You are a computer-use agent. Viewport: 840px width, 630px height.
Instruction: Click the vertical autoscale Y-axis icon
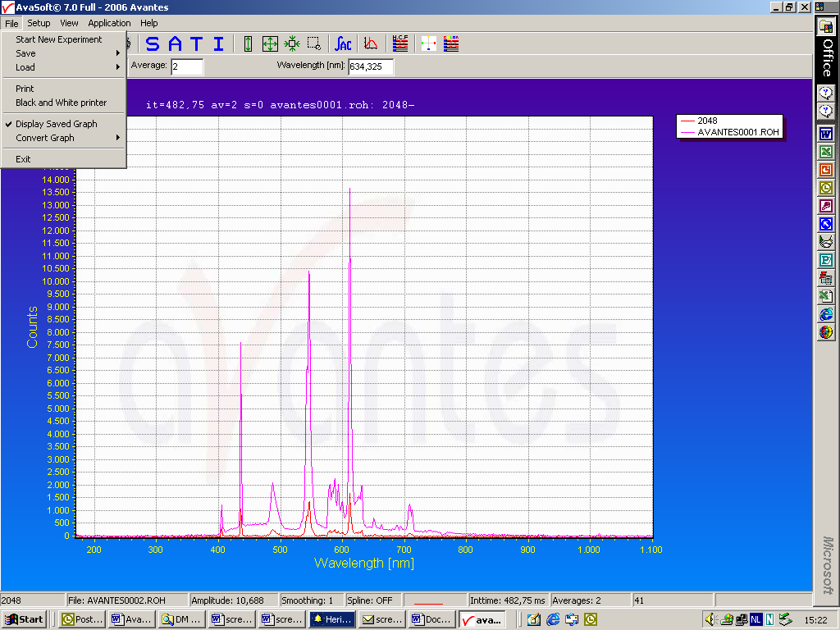coord(248,44)
